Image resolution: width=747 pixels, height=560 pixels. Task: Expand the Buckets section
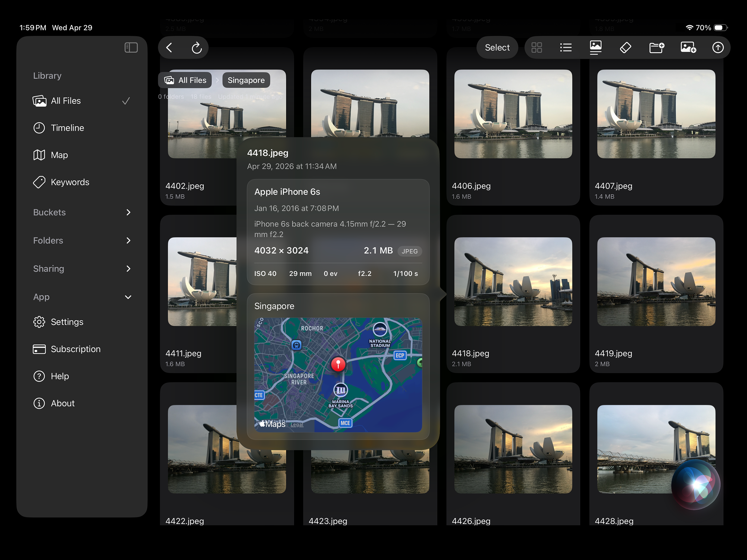pyautogui.click(x=82, y=212)
